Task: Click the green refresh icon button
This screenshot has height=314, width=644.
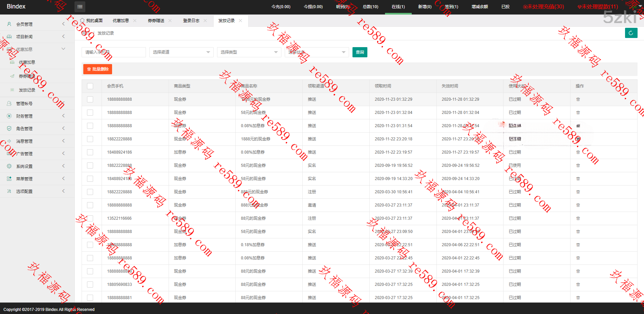Action: [631, 33]
